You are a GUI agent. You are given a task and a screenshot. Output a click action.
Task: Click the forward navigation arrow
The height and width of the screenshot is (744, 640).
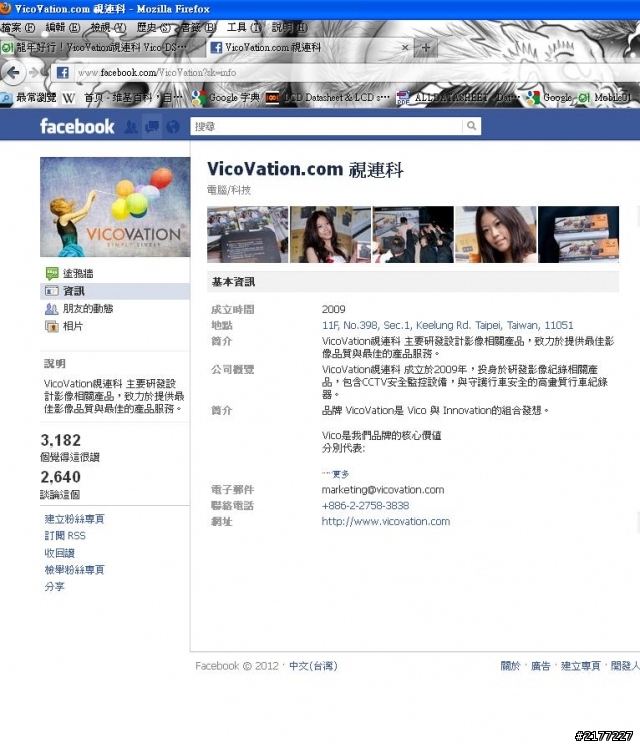click(x=34, y=73)
